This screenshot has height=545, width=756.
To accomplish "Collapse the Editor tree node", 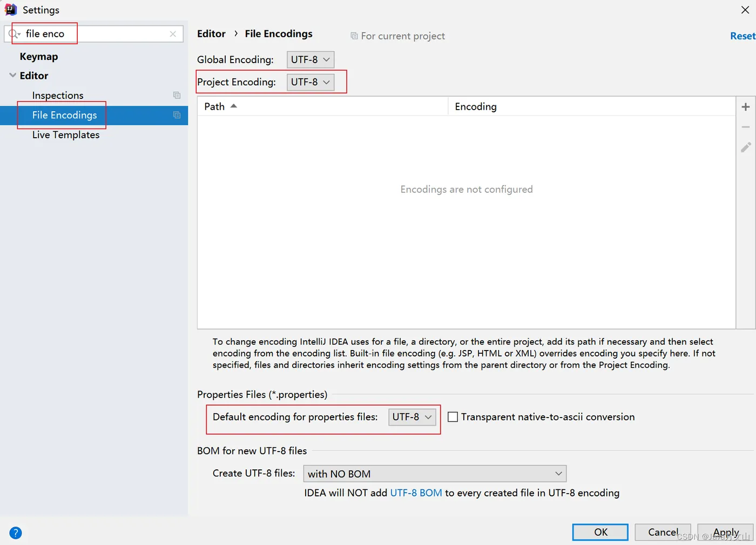I will tap(12, 76).
